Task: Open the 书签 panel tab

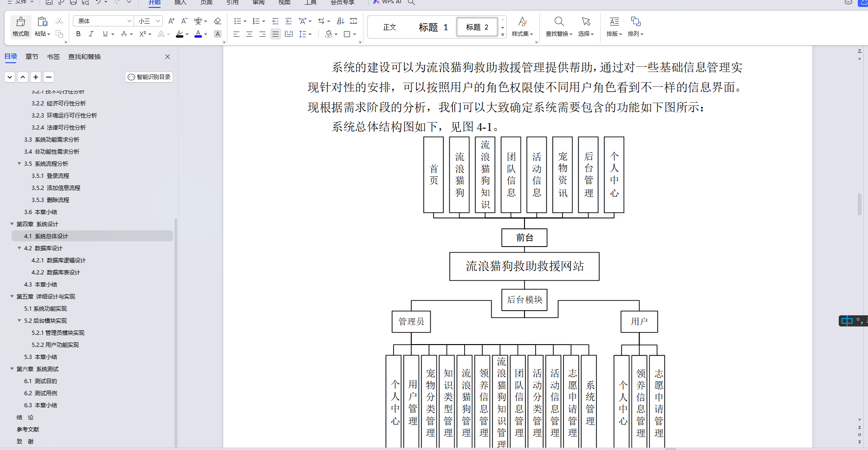Action: point(52,56)
